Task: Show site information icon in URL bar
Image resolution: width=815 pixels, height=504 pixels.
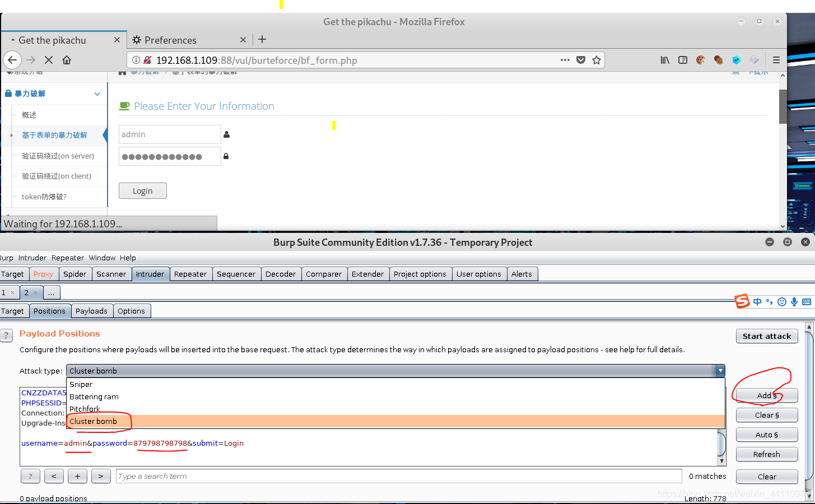Action: 136,60
